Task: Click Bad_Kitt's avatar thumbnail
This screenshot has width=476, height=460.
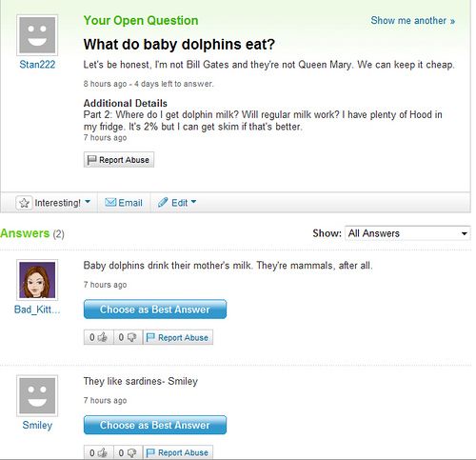Action: pos(37,280)
